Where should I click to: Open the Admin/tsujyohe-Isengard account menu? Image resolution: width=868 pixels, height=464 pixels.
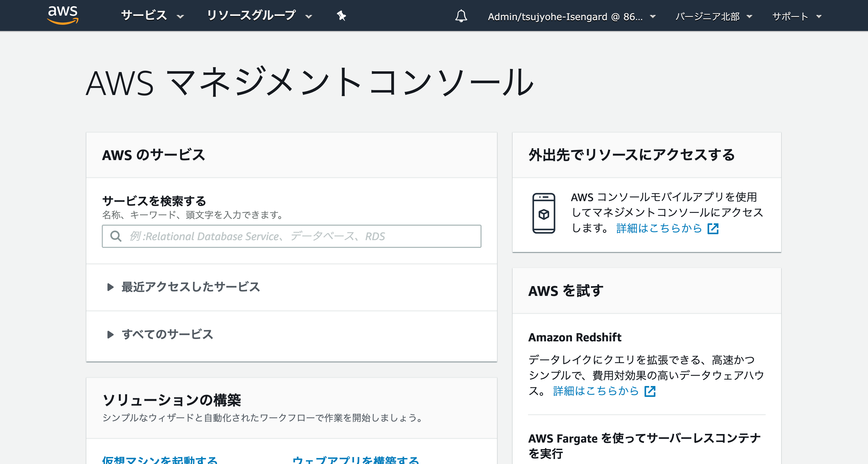point(572,16)
